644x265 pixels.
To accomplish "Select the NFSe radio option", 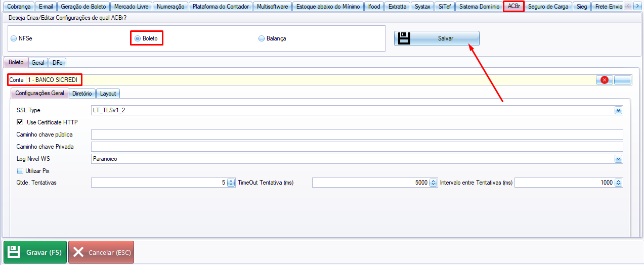I will coord(14,38).
